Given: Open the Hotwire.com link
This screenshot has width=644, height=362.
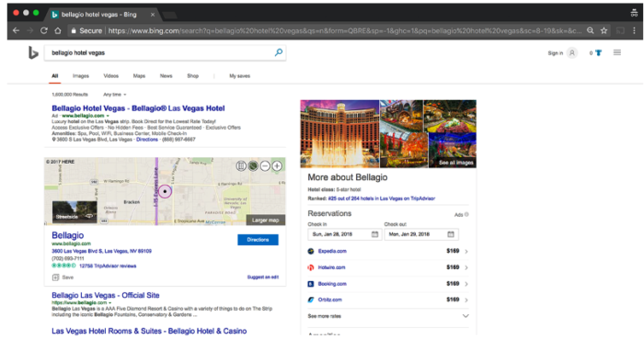Looking at the screenshot, I should pos(331,267).
